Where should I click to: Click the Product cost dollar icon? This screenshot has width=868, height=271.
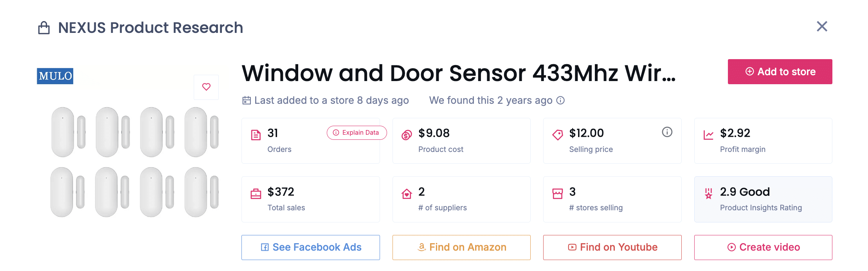(406, 134)
